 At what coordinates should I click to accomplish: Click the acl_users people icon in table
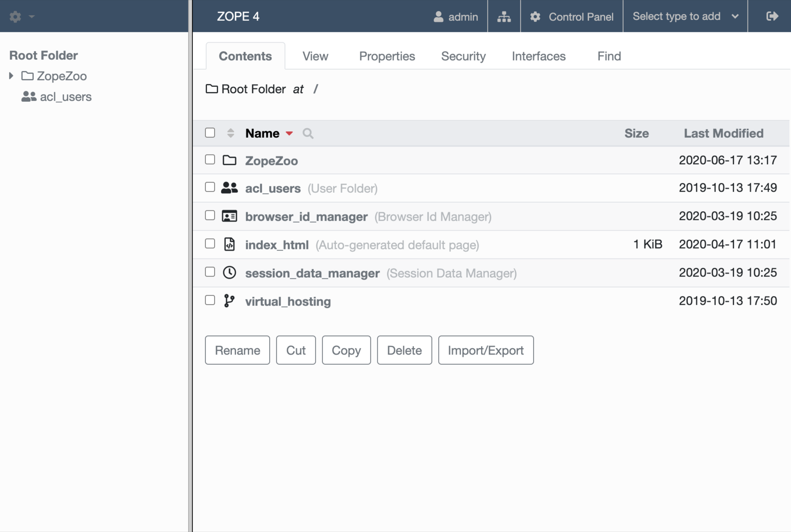pos(230,187)
